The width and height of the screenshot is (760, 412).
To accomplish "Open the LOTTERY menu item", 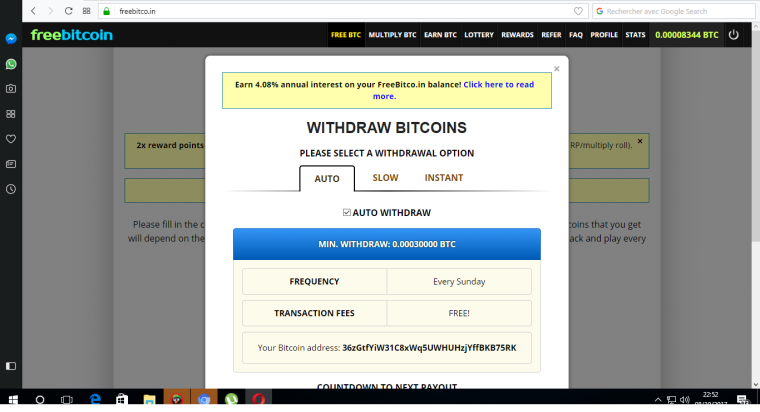I will coord(479,35).
